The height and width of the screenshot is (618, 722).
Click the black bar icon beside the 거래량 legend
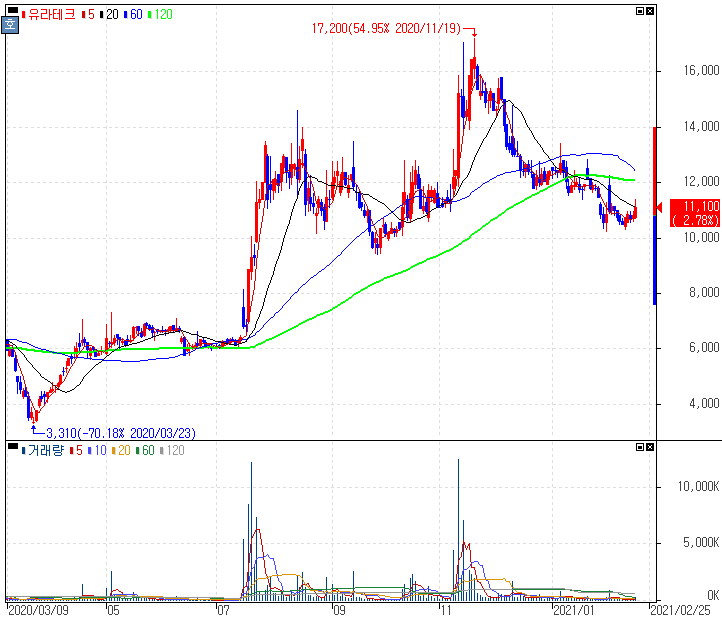point(12,445)
